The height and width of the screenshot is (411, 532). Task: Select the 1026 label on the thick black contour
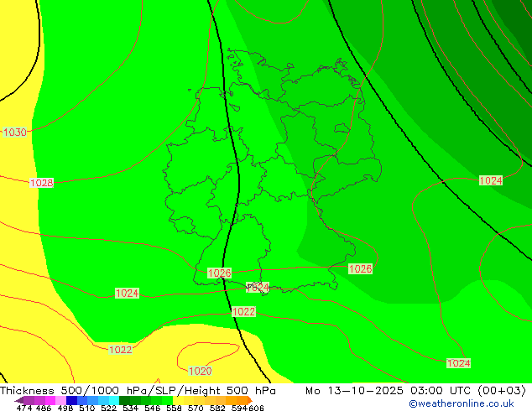point(220,273)
